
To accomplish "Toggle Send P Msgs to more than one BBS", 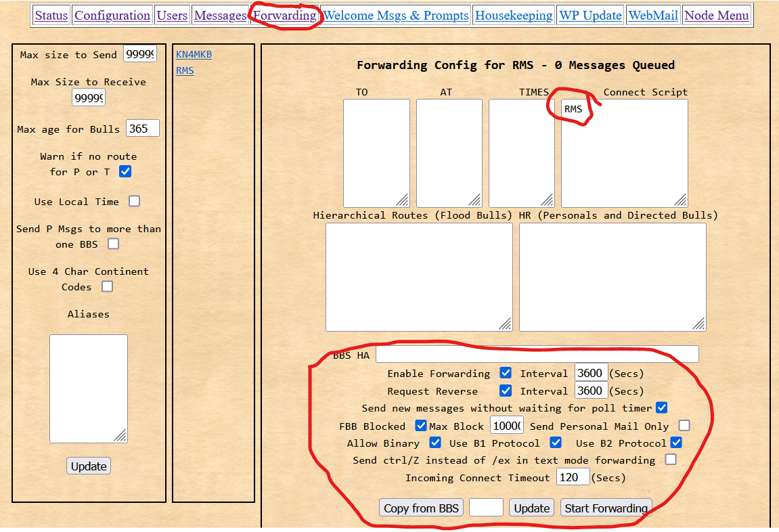I will click(x=113, y=244).
